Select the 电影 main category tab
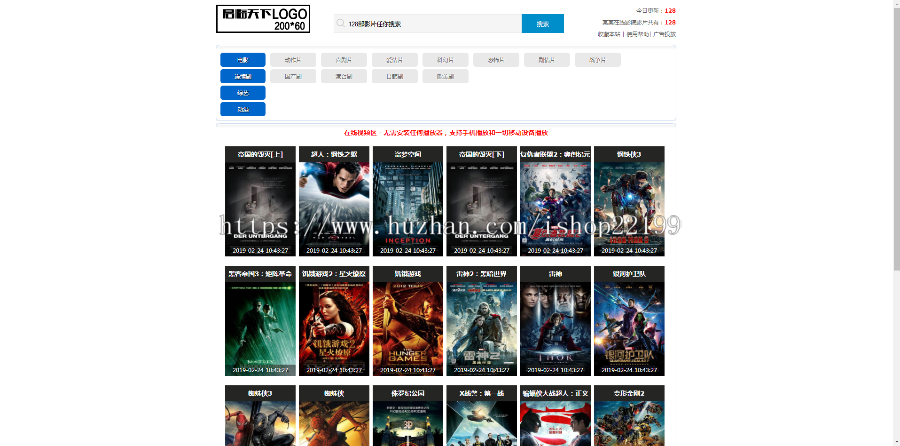Image resolution: width=900 pixels, height=446 pixels. [x=243, y=60]
